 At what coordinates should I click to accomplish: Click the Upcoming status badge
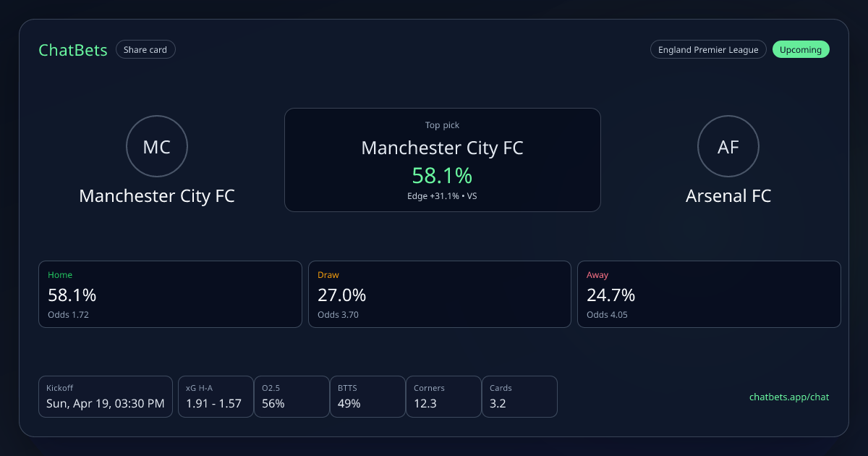tap(801, 50)
